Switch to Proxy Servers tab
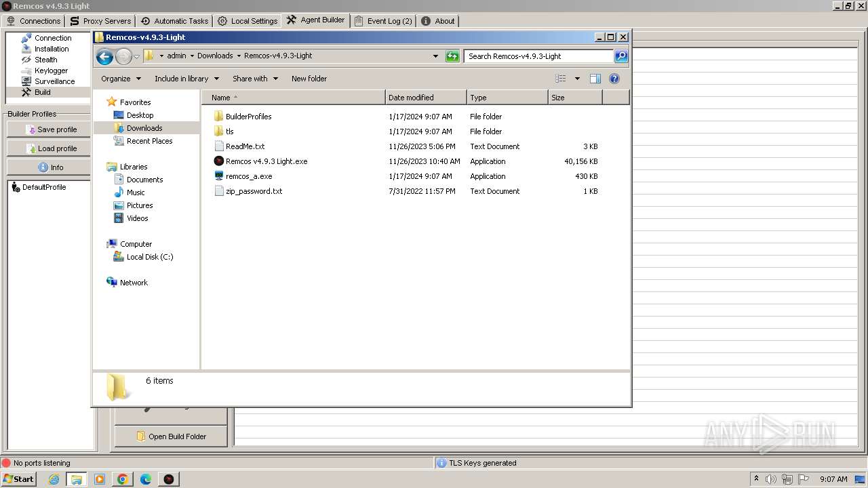This screenshot has height=488, width=868. pos(100,21)
